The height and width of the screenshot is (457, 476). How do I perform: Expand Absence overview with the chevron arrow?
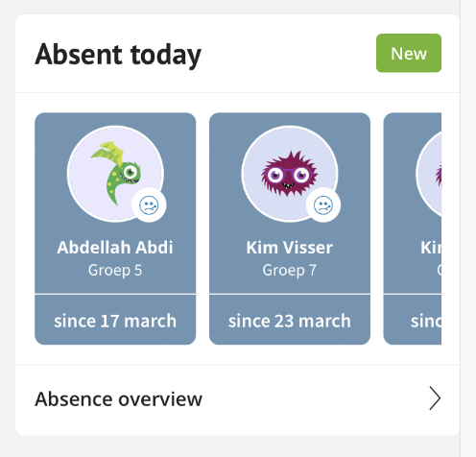435,398
